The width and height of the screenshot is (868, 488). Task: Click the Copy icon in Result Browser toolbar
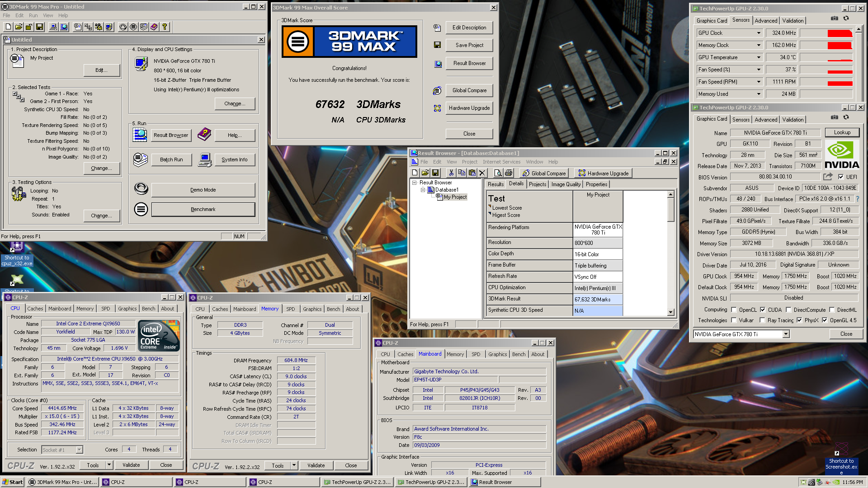462,173
